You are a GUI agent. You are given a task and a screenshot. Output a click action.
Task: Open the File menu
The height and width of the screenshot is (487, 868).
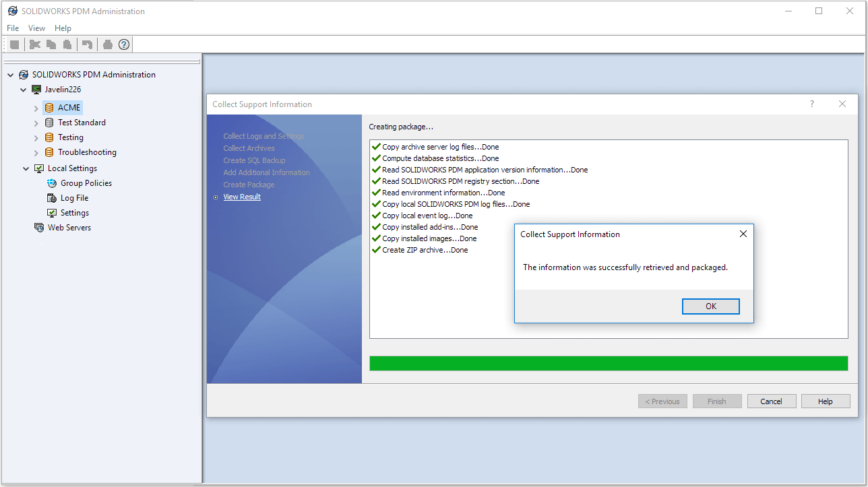13,28
